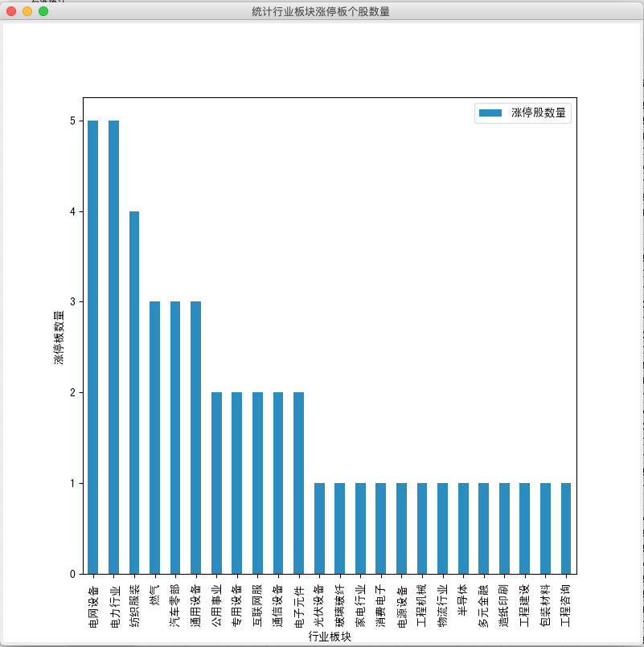Click the y-axis tick value 4
The height and width of the screenshot is (647, 644).
(72, 211)
